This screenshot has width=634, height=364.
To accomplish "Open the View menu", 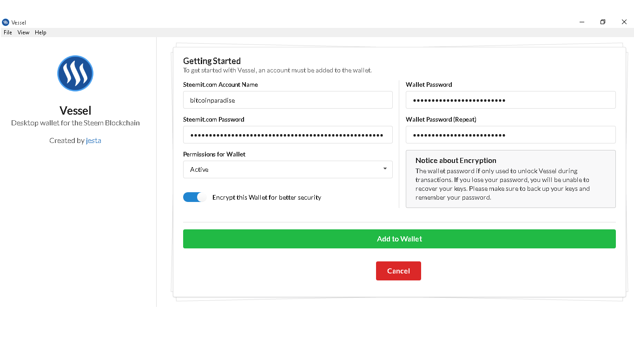I will [x=23, y=32].
